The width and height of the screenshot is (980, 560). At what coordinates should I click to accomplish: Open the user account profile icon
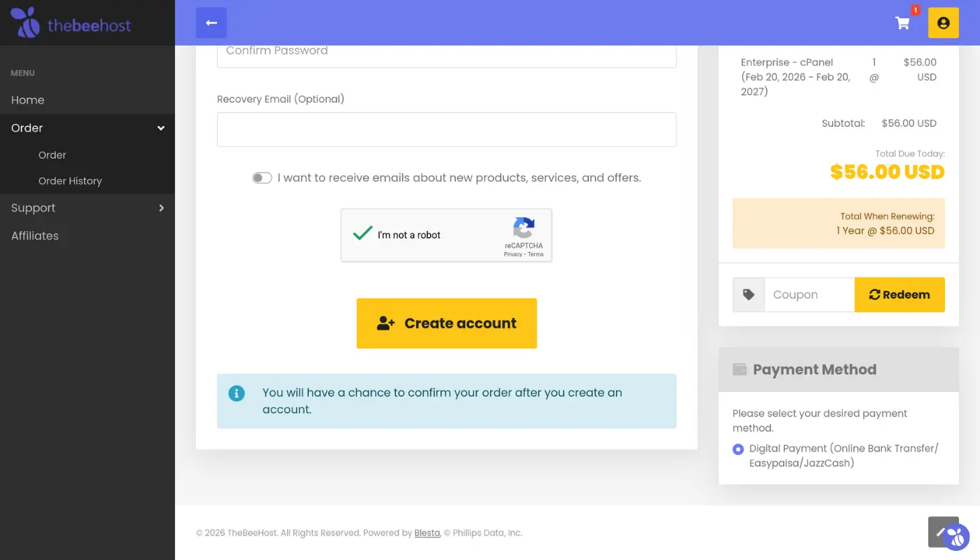coord(943,23)
